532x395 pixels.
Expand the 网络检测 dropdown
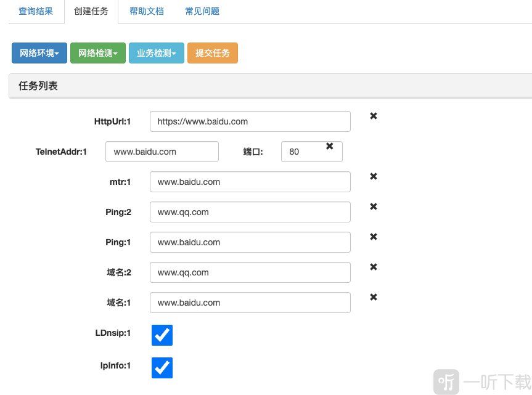click(x=97, y=53)
